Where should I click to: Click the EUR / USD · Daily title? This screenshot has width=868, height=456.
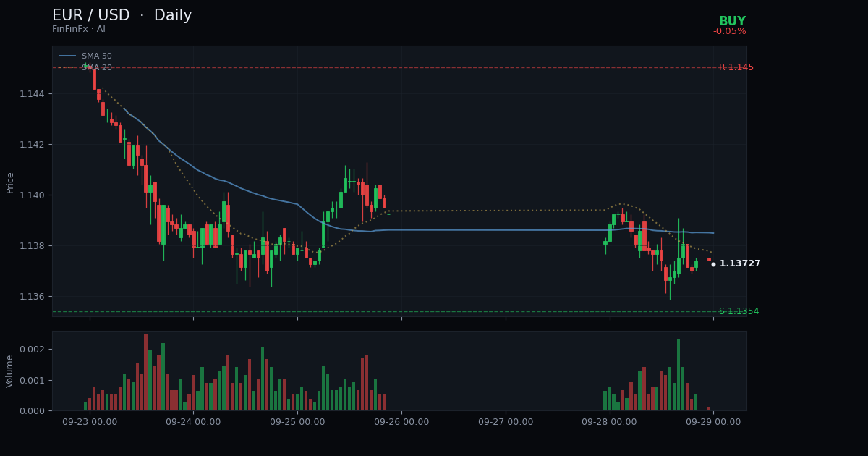pos(122,15)
